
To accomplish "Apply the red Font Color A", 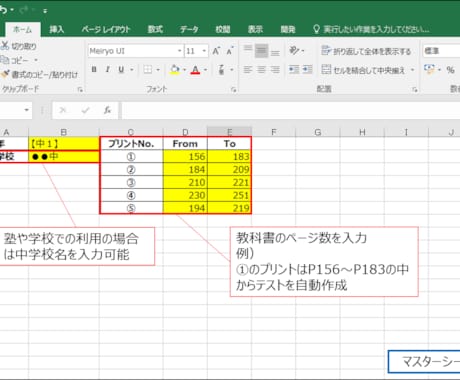I will pos(196,69).
